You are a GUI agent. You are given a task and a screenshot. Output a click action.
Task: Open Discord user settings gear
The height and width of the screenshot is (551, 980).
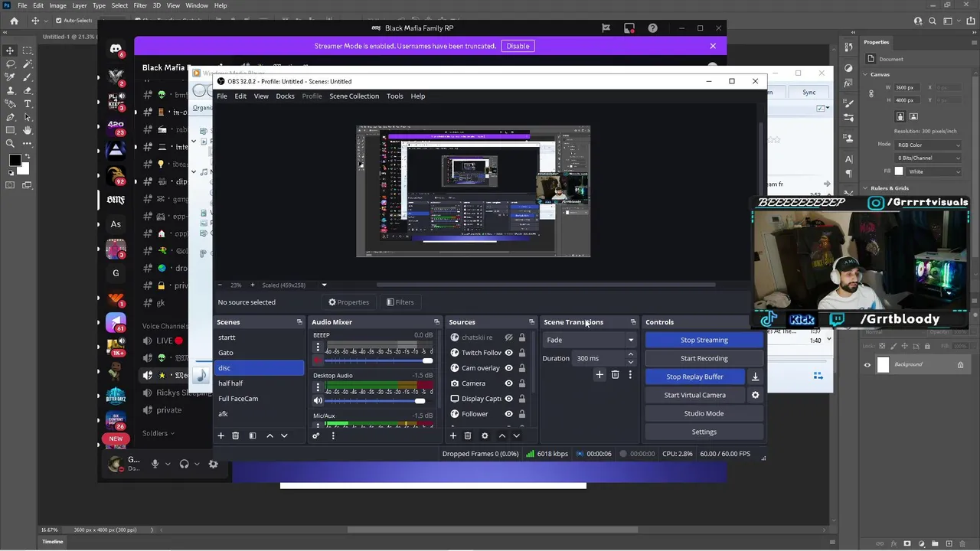[213, 464]
